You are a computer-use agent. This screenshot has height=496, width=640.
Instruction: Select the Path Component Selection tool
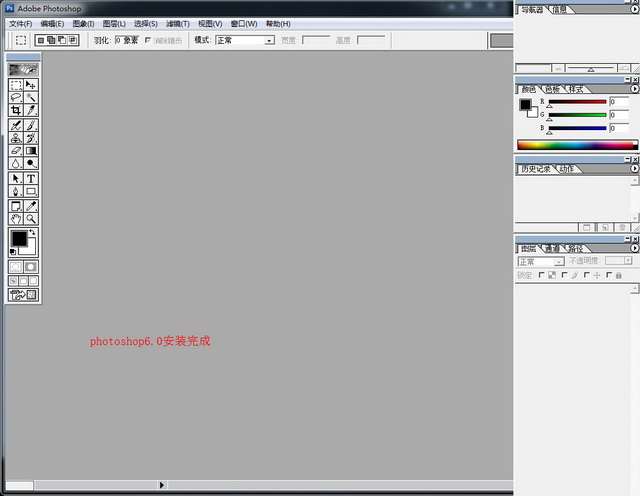click(x=16, y=178)
